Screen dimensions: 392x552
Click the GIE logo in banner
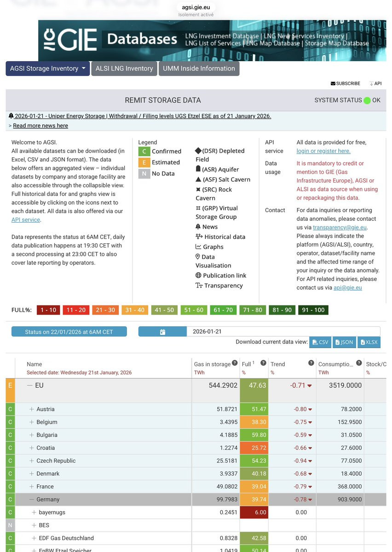(x=70, y=40)
